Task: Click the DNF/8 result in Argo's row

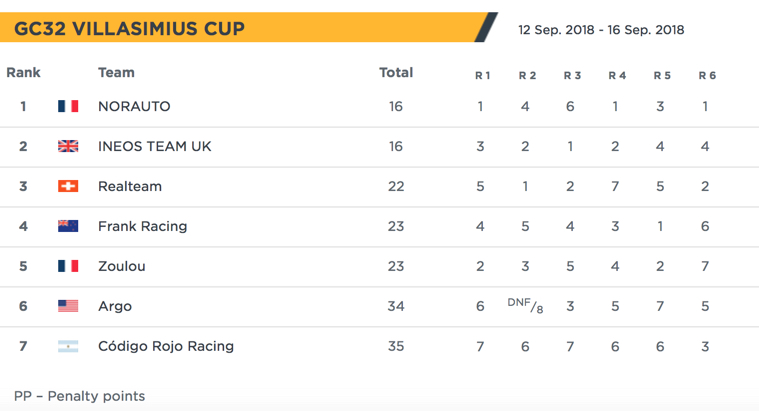Action: pyautogui.click(x=525, y=305)
